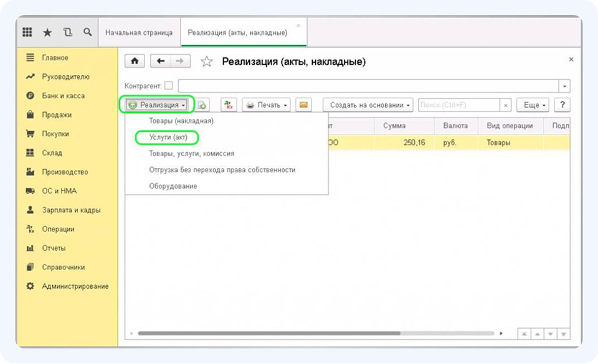This screenshot has width=598, height=364.
Task: Go back with the left arrow button
Action: (x=161, y=61)
